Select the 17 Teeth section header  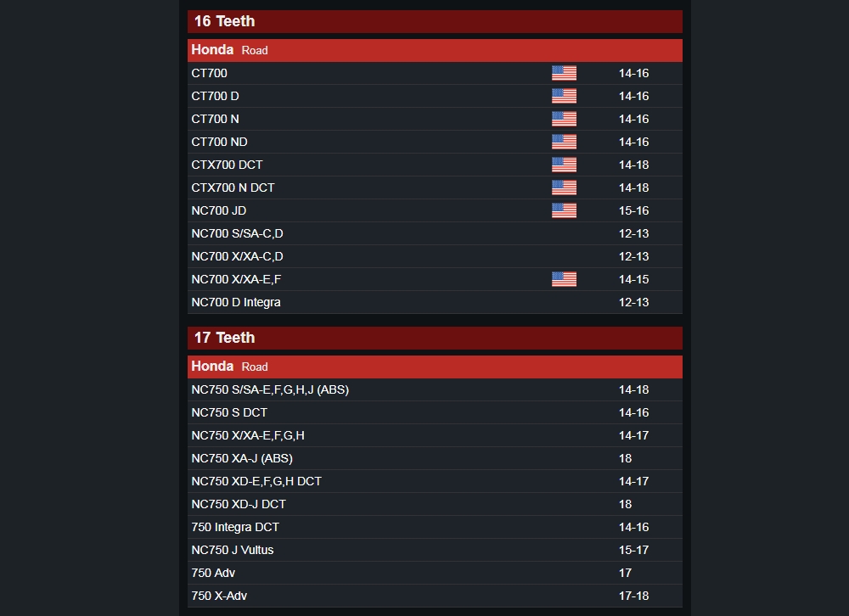point(435,338)
